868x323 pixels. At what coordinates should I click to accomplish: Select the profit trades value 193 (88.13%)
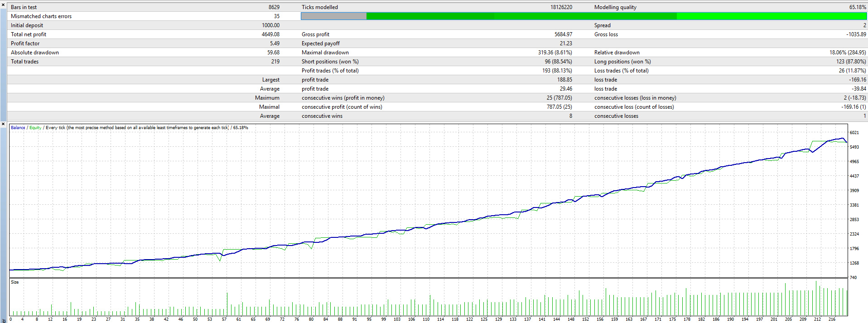[x=557, y=71]
